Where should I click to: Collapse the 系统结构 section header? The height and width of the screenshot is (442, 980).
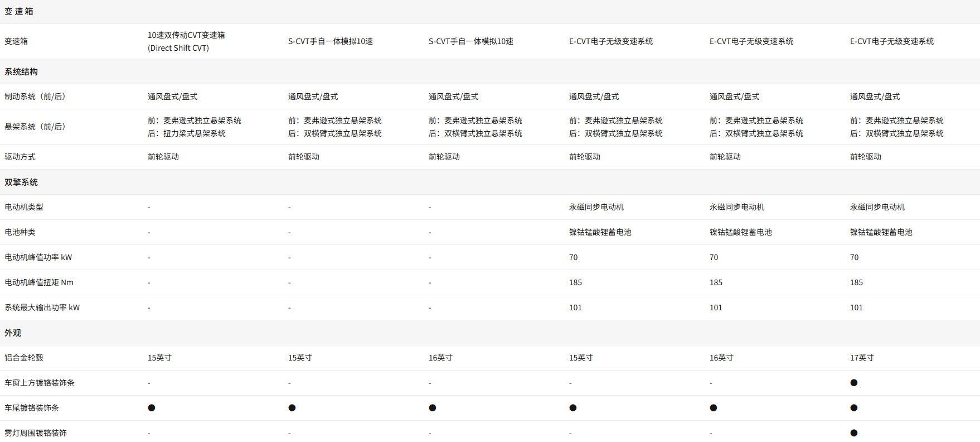[21, 72]
